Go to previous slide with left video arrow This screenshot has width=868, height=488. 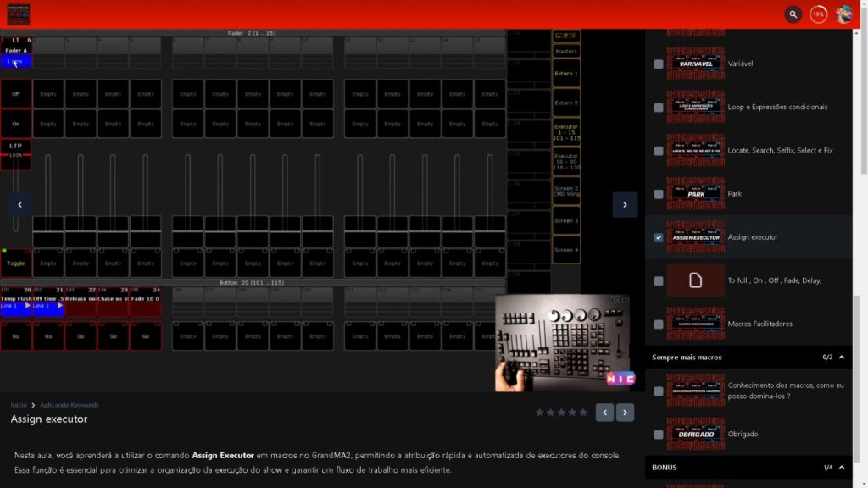tap(19, 204)
